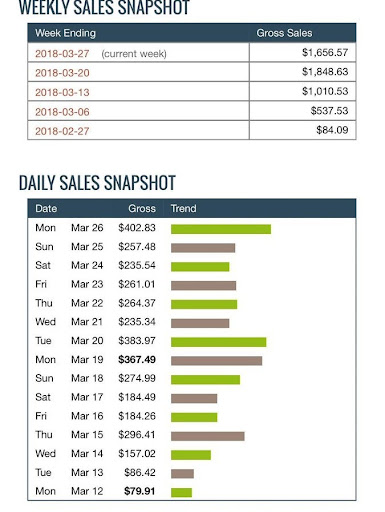
Task: Click the Date column header in daily table
Action: 46,209
